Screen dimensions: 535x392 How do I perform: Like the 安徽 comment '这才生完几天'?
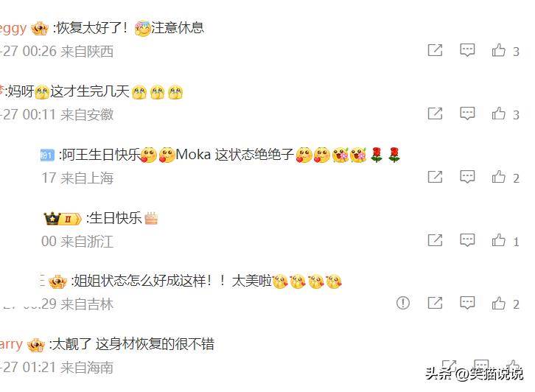498,113
